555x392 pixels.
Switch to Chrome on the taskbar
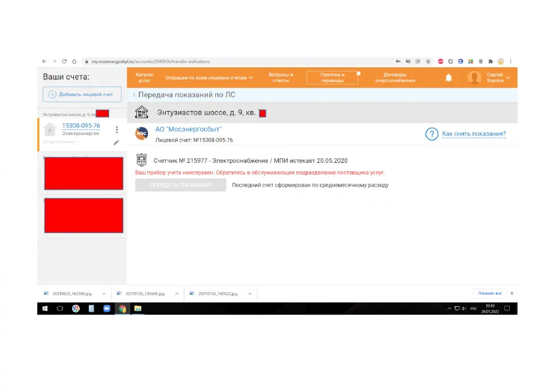123,309
